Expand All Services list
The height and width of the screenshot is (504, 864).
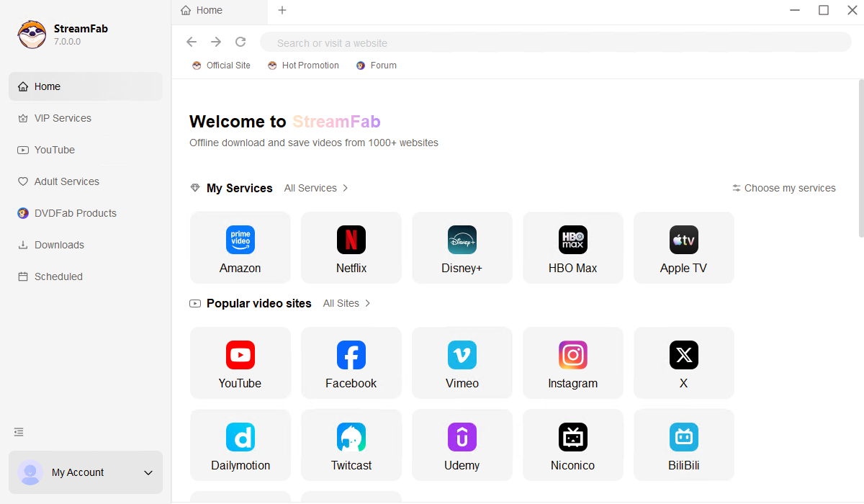(316, 188)
